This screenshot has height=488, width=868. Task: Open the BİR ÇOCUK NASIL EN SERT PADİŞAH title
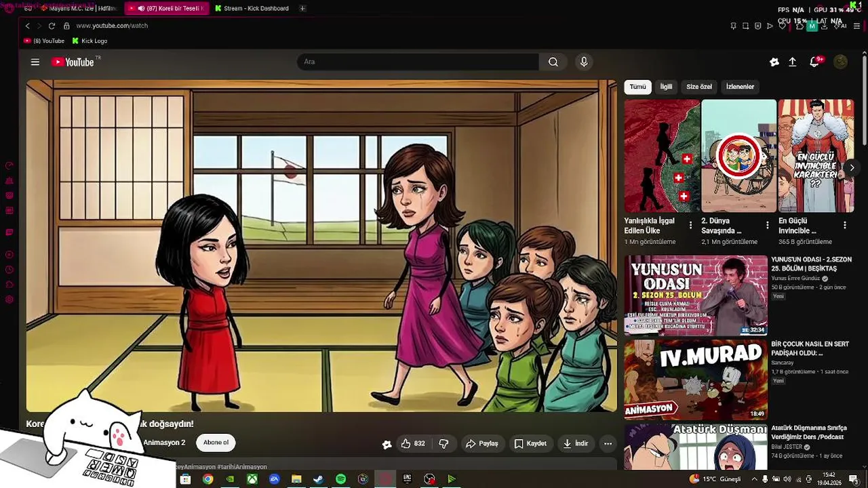810,348
